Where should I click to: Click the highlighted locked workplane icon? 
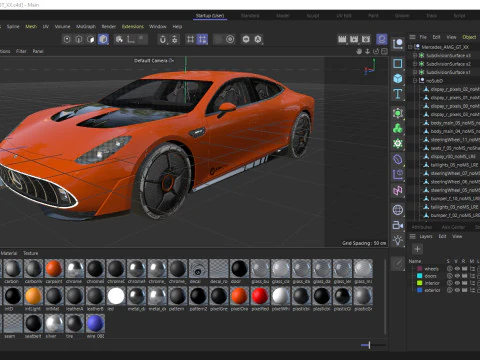202,39
